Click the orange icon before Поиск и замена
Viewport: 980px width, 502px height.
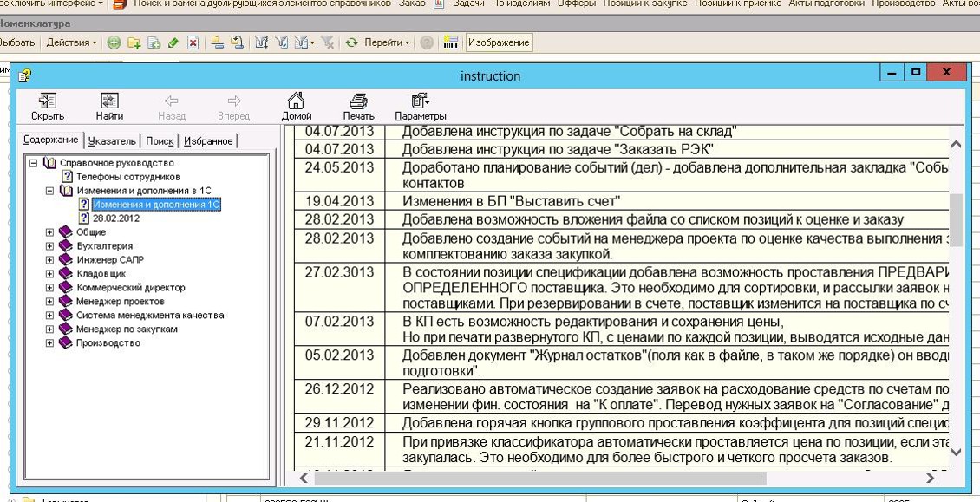119,3
